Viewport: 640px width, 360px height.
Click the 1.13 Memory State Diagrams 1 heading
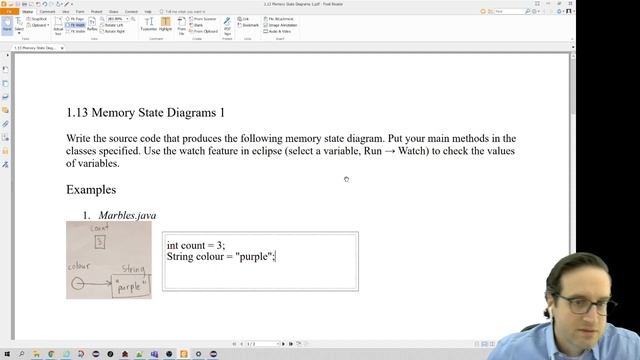pos(145,113)
